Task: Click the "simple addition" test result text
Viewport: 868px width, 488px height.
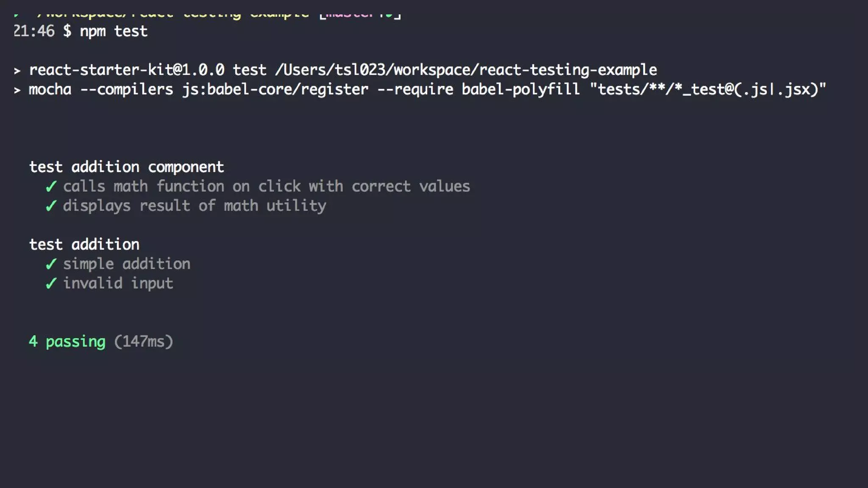Action: pyautogui.click(x=126, y=264)
